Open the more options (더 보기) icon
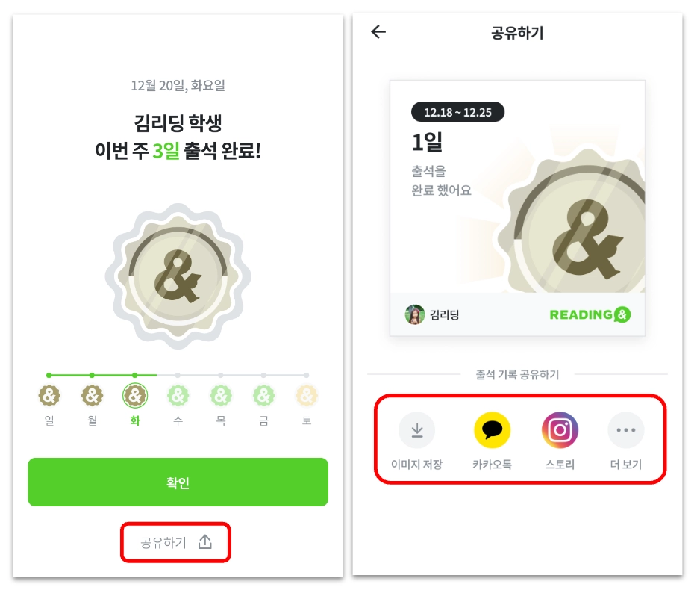700x593 pixels. pos(626,430)
